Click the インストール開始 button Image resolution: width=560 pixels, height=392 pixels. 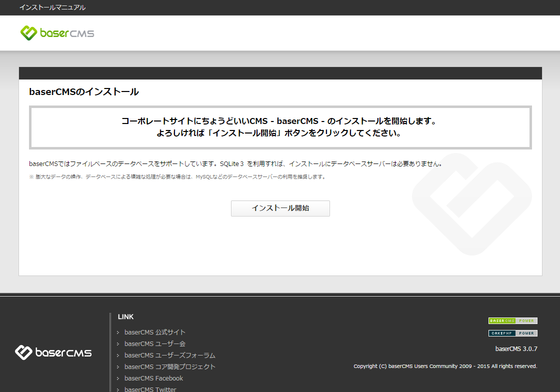(x=280, y=208)
